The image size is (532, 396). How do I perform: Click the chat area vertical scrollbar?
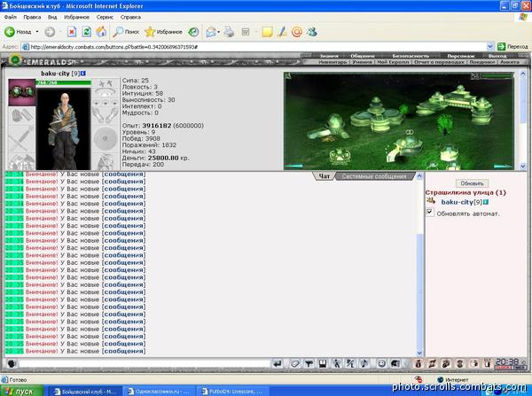(419, 265)
